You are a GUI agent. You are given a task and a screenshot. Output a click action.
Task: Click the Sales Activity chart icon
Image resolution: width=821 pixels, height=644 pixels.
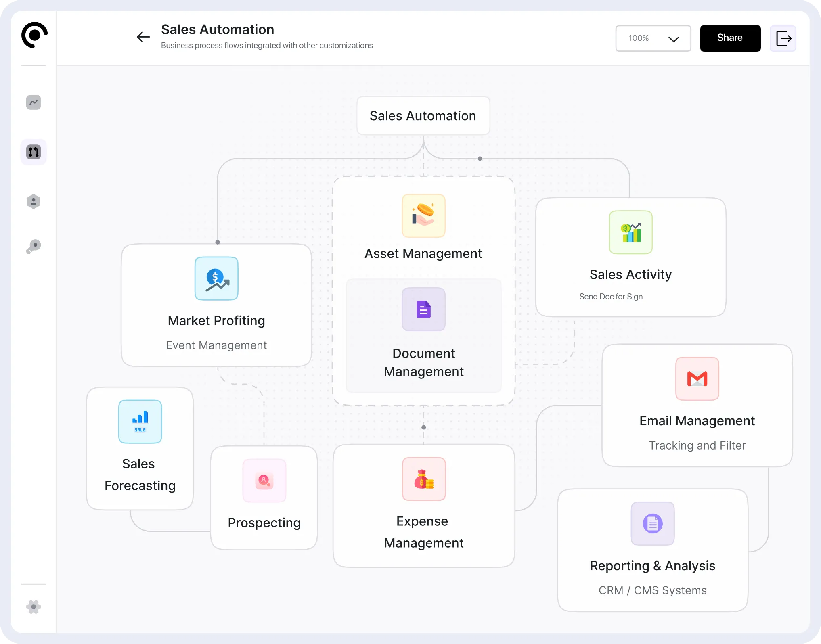(x=630, y=232)
